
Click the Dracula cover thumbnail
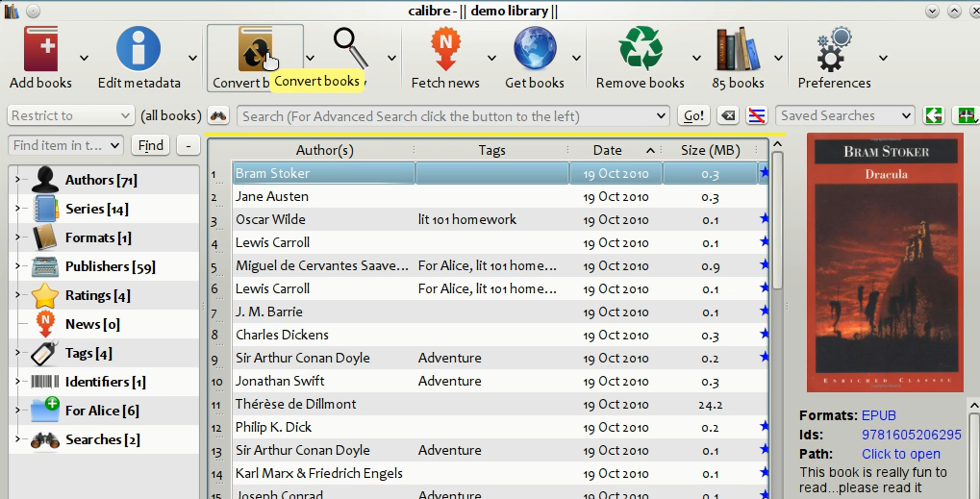coord(885,262)
